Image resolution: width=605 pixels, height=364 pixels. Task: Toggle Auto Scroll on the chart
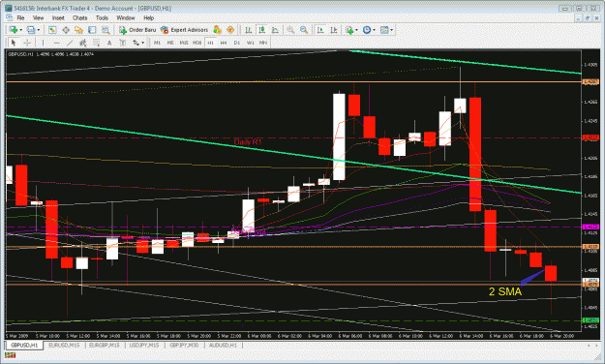tap(320, 30)
